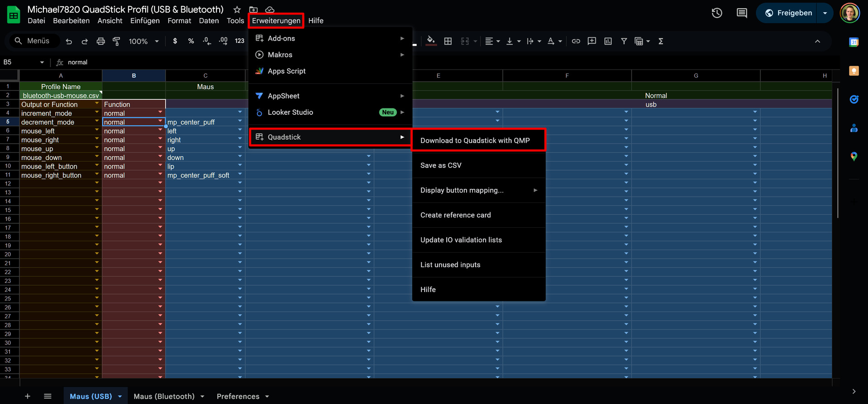Open the fill color bucket tool
868x404 pixels.
pos(431,41)
